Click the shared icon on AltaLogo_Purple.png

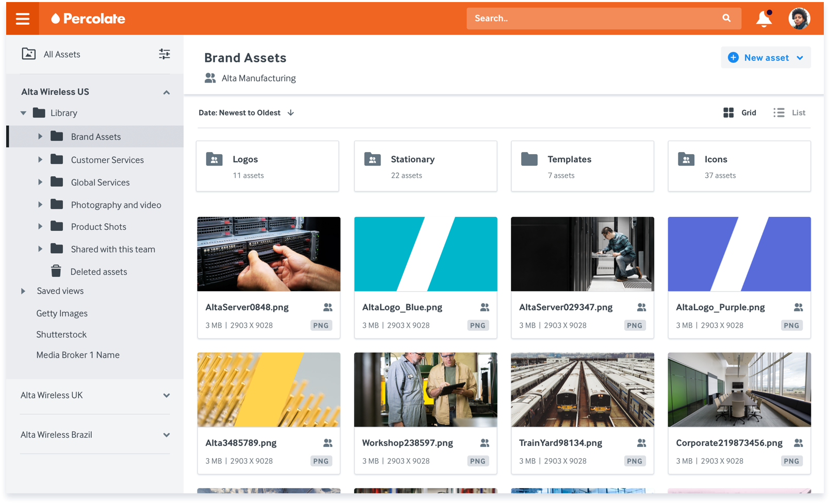point(798,307)
